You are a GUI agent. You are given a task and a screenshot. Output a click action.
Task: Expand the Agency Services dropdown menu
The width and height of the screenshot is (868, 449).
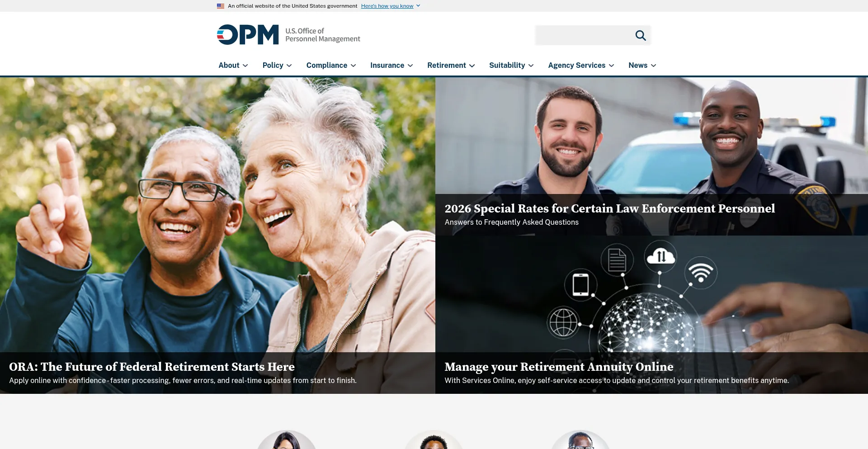(x=581, y=65)
